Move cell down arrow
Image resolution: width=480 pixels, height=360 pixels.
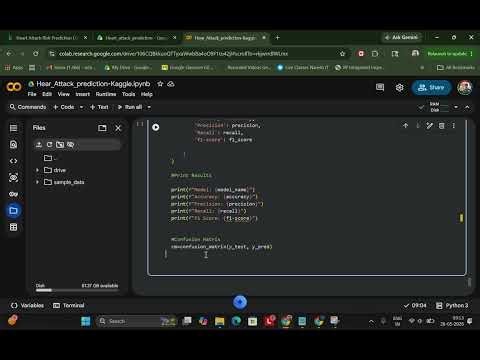pyautogui.click(x=418, y=126)
